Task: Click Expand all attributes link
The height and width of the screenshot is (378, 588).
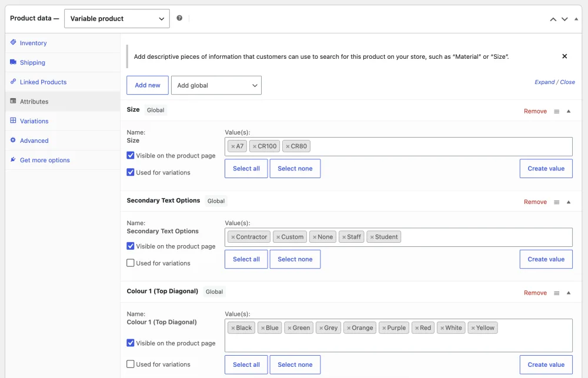Action: pos(544,82)
